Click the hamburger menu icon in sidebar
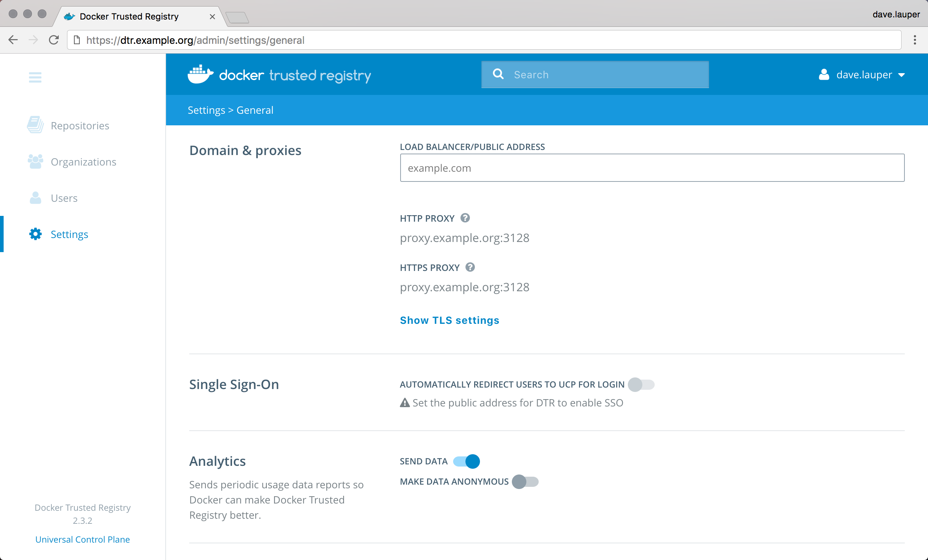 (x=35, y=78)
